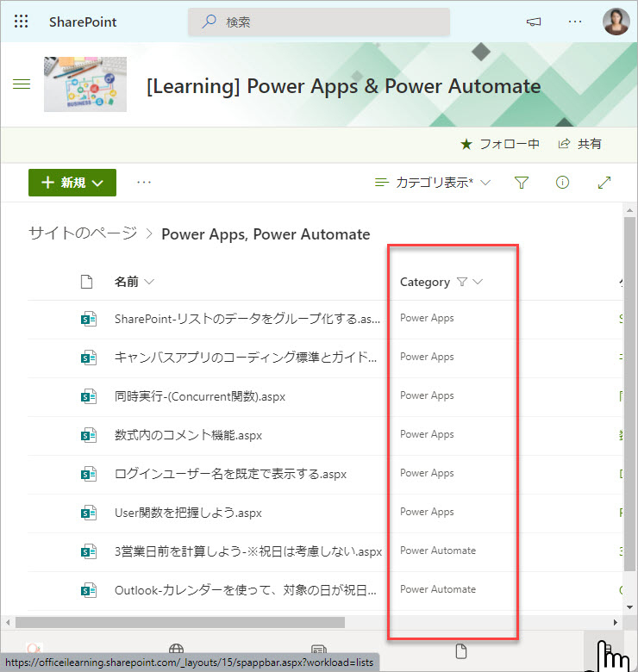Select Power Automate category of Outlook-カレンダー row
638x672 pixels.
tap(438, 589)
